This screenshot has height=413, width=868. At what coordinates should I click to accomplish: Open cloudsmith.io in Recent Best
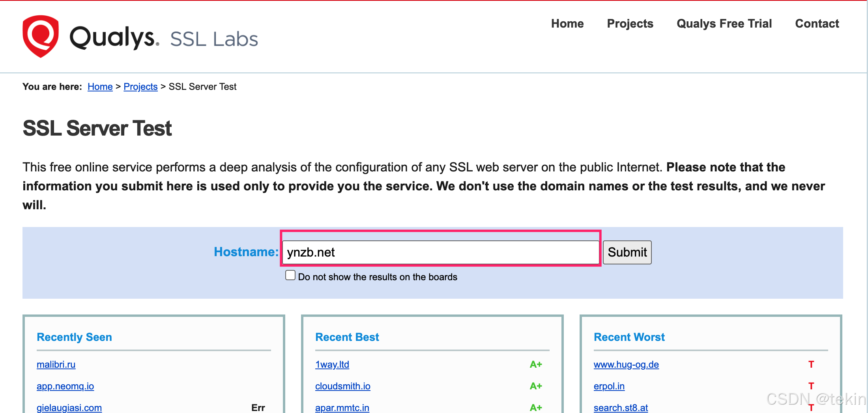(343, 386)
